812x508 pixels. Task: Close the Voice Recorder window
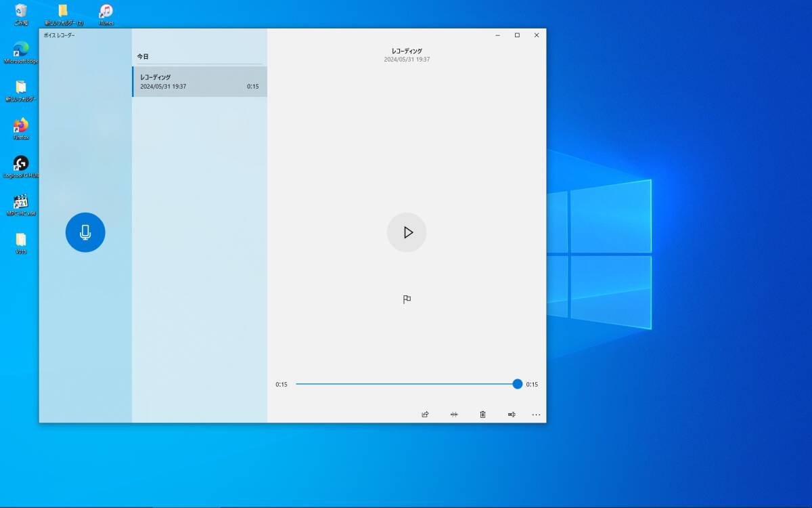pos(537,35)
